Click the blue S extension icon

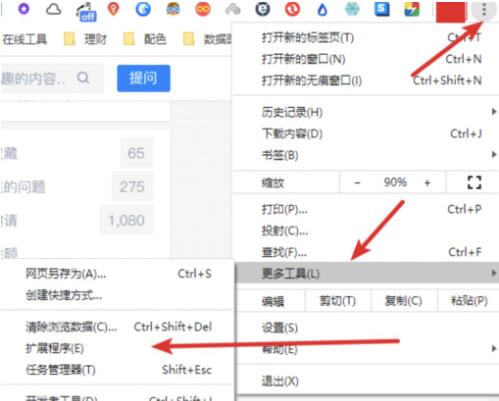pos(382,9)
